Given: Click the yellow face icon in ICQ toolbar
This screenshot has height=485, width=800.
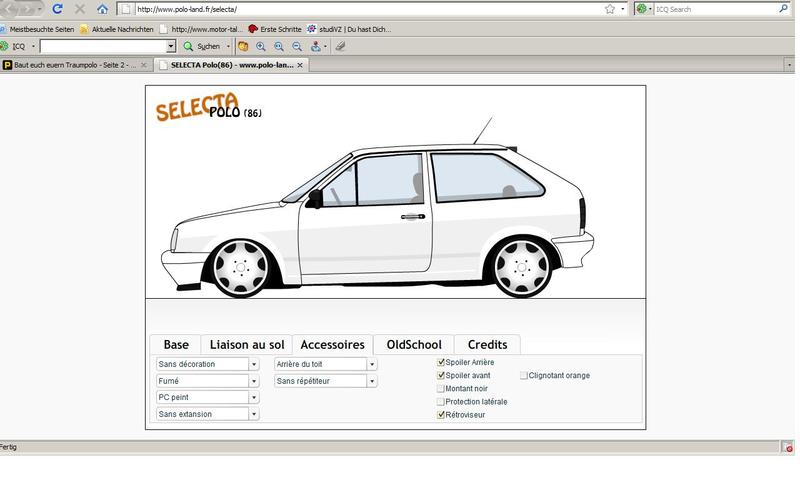Looking at the screenshot, I should (x=243, y=46).
